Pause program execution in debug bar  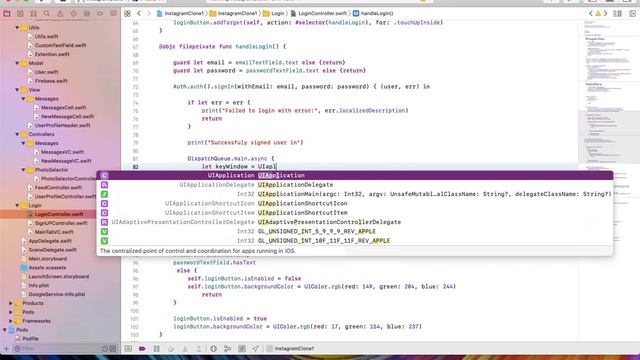157,349
